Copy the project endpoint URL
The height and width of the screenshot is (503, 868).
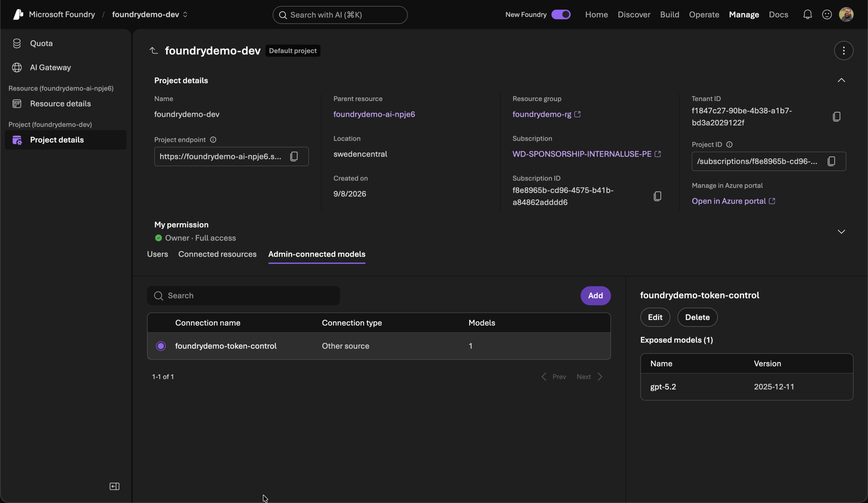click(294, 156)
